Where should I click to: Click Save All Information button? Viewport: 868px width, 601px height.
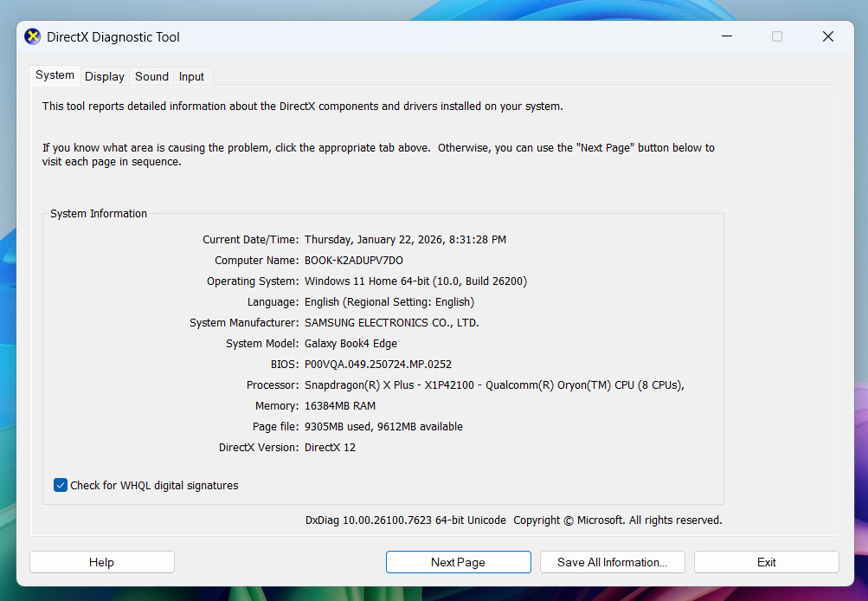[x=612, y=562]
